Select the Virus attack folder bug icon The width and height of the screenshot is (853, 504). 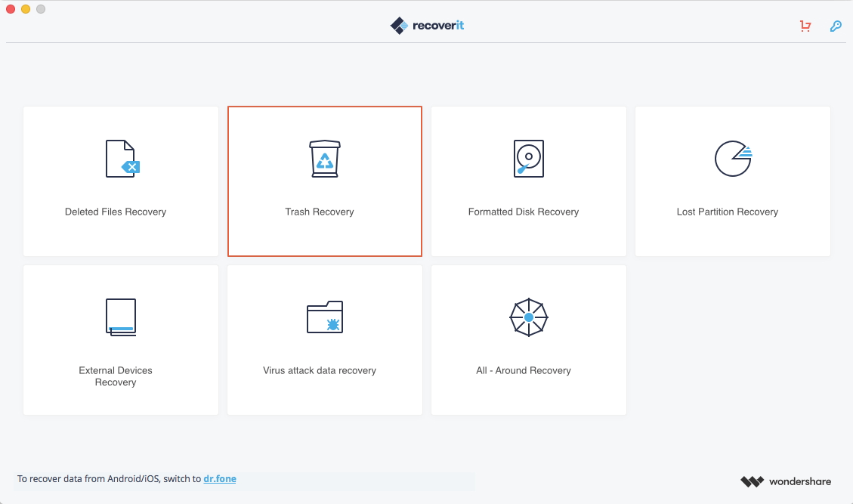324,317
